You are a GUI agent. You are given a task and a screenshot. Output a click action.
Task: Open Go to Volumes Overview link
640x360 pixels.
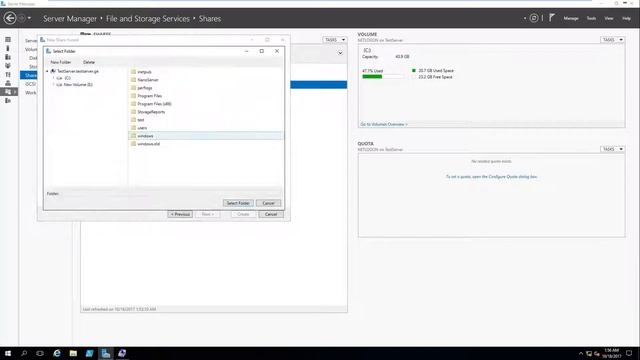click(x=384, y=124)
